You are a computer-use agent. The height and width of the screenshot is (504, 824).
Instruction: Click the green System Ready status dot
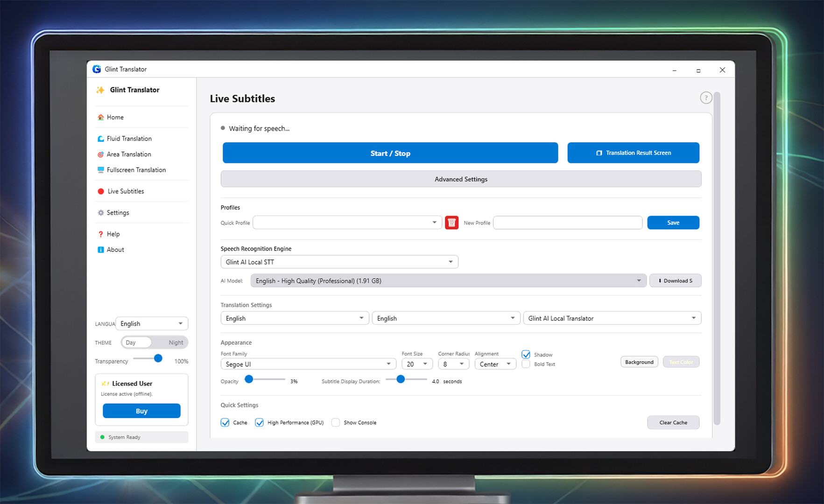102,437
